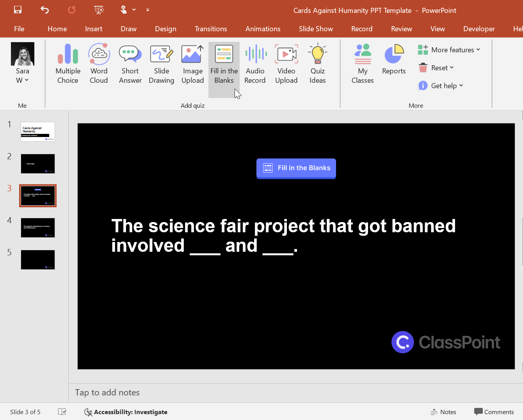This screenshot has width=523, height=420.
Task: Open the Transitions tab
Action: tap(211, 29)
